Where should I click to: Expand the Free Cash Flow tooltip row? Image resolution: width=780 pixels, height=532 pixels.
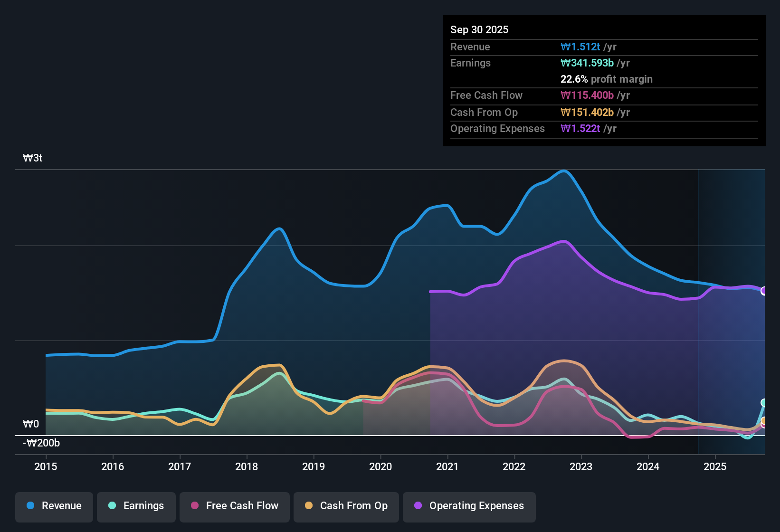coord(486,95)
